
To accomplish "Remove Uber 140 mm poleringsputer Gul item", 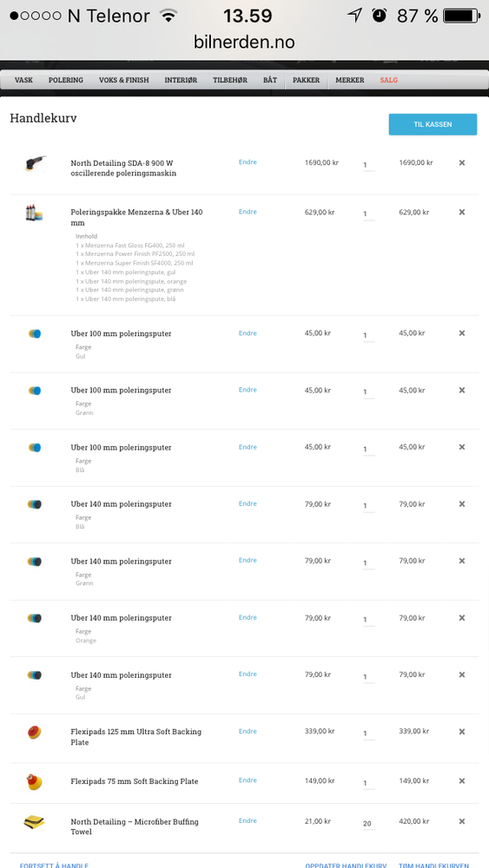I will click(x=462, y=674).
